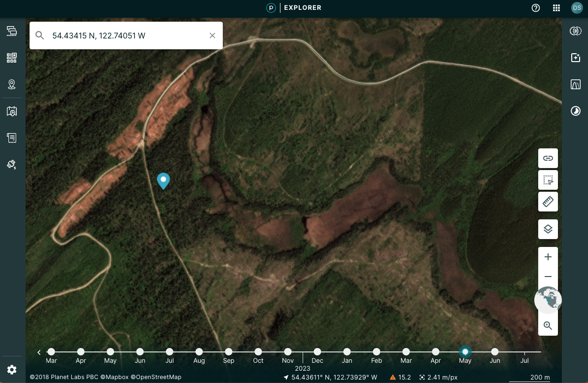Select the first Apr timeline marker
The image size is (588, 383).
click(x=81, y=351)
